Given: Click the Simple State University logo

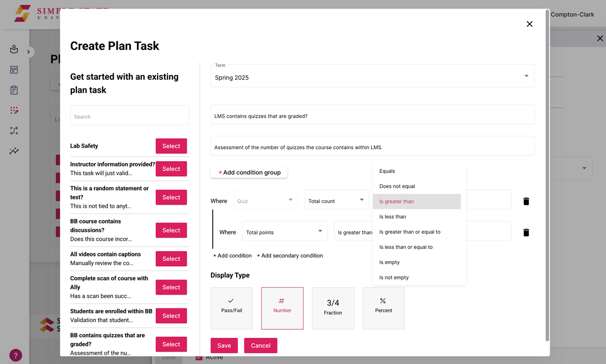Looking at the screenshot, I should point(23,14).
